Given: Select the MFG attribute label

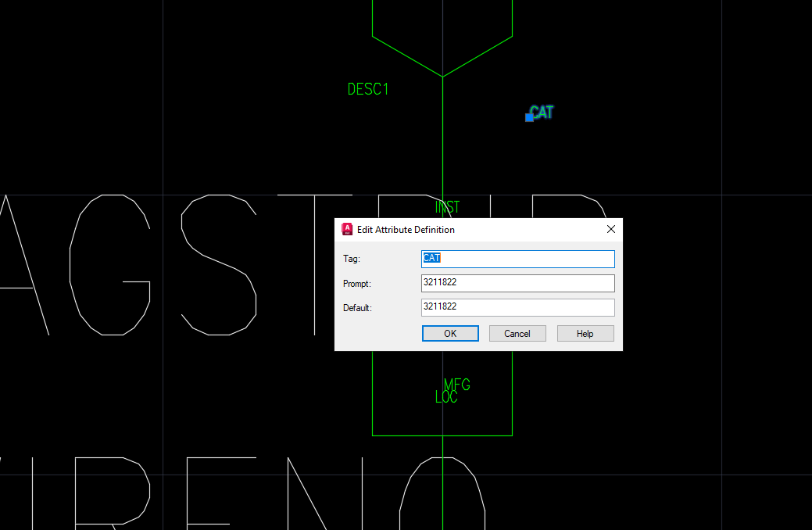Looking at the screenshot, I should [x=458, y=385].
